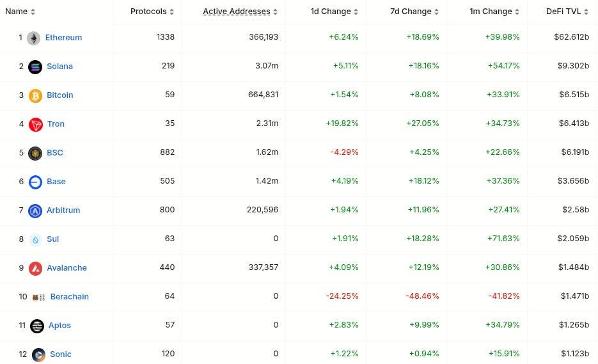The height and width of the screenshot is (364, 598).
Task: Click the BSC chain logo icon
Action: [x=35, y=153]
